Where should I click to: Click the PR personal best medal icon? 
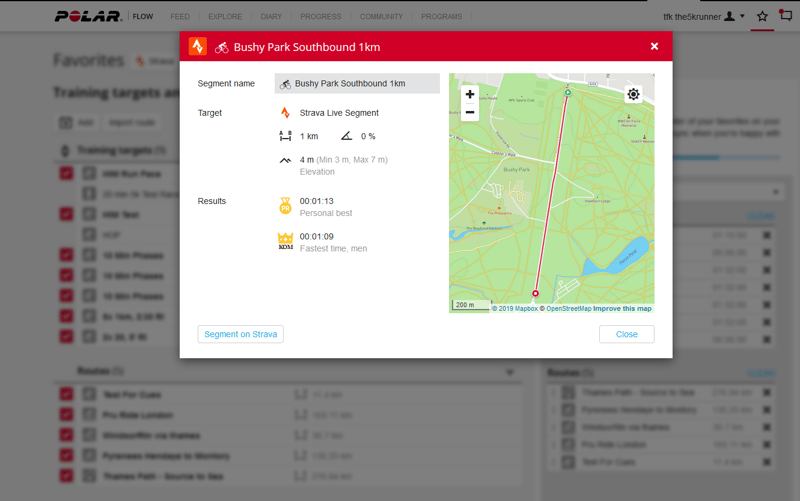tap(285, 206)
